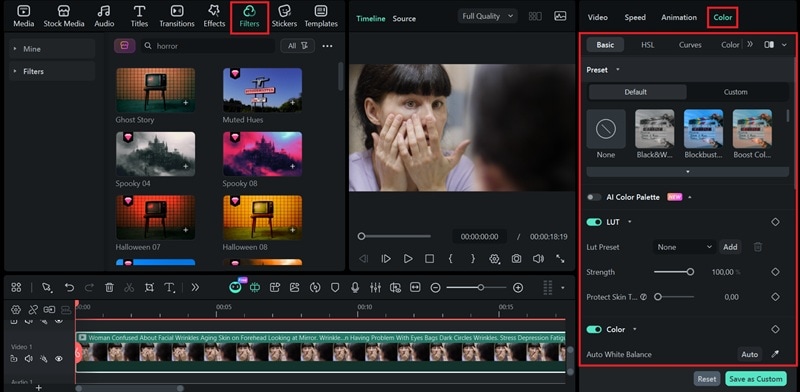This screenshot has height=392, width=800.
Task: Collapse the LUT section arrow
Action: (630, 222)
